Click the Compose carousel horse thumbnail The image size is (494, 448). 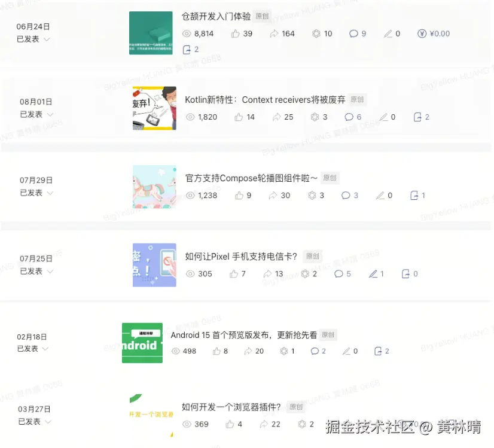click(154, 187)
